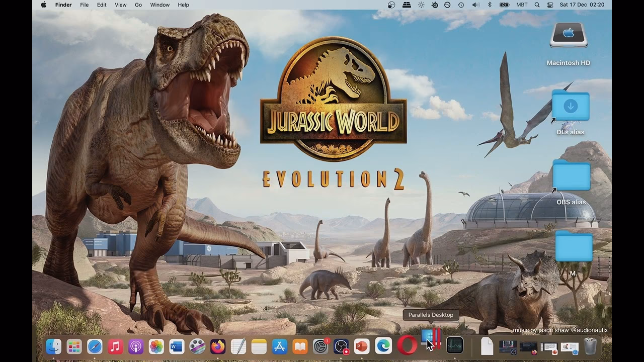644x362 pixels.
Task: Click the leftmost circular status menu icon
Action: tap(392, 5)
